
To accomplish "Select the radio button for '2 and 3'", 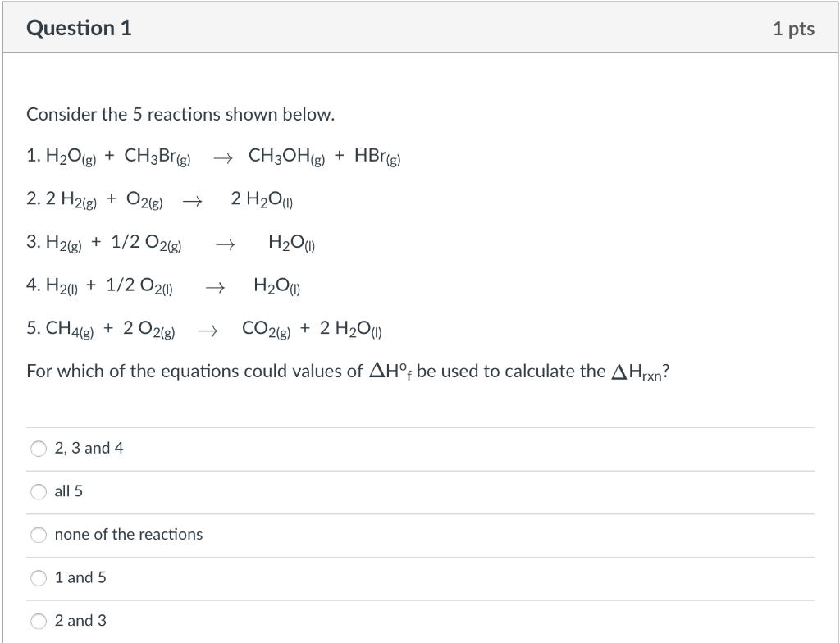I will click(38, 621).
